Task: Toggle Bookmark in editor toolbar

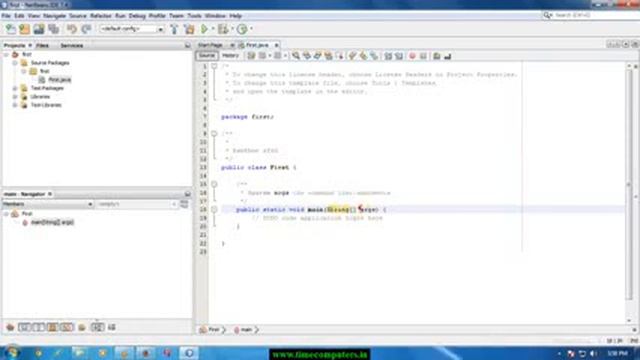Action: click(x=373, y=56)
